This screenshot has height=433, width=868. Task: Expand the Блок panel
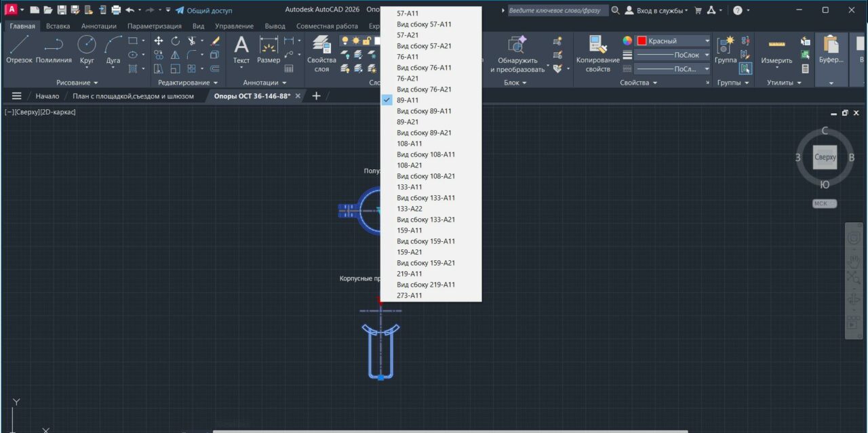[516, 83]
